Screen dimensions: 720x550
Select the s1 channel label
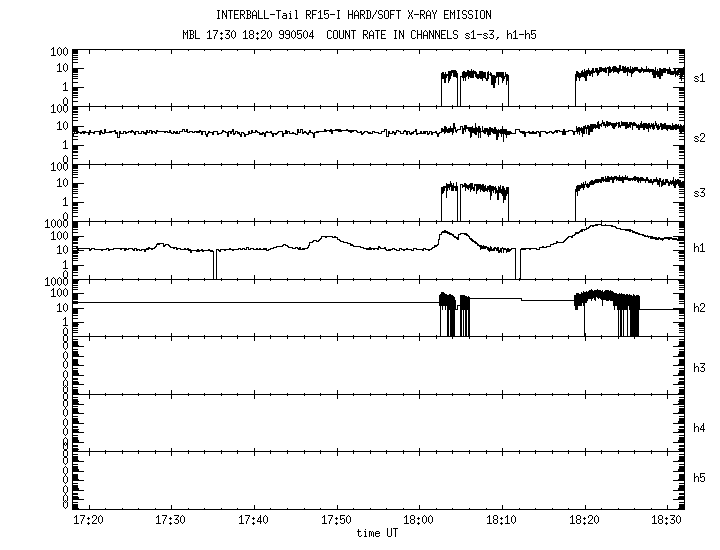(700, 75)
